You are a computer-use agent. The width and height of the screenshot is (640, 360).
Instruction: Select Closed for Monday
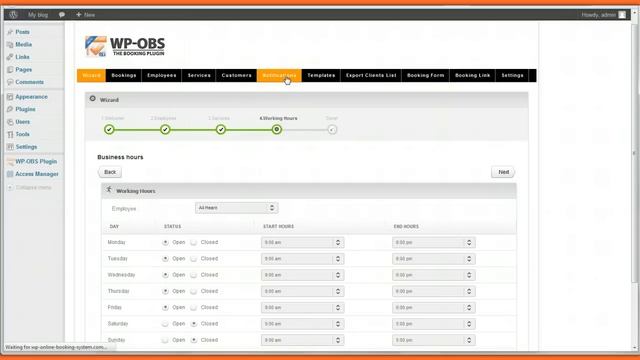[x=193, y=242]
